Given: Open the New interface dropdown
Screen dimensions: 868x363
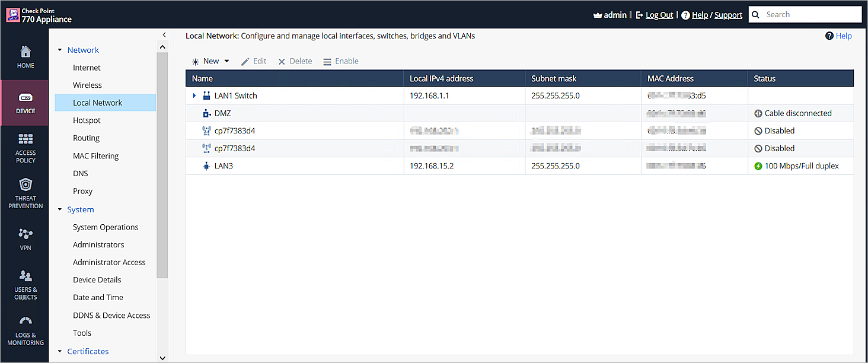Looking at the screenshot, I should coord(226,60).
